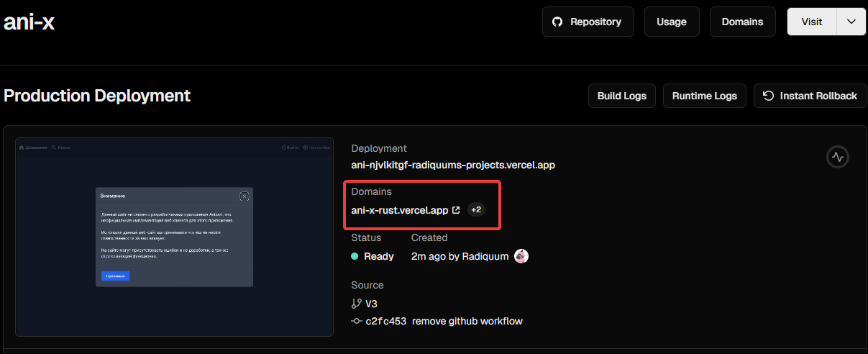This screenshot has height=354, width=868.
Task: Click the Source section label
Action: pos(367,285)
